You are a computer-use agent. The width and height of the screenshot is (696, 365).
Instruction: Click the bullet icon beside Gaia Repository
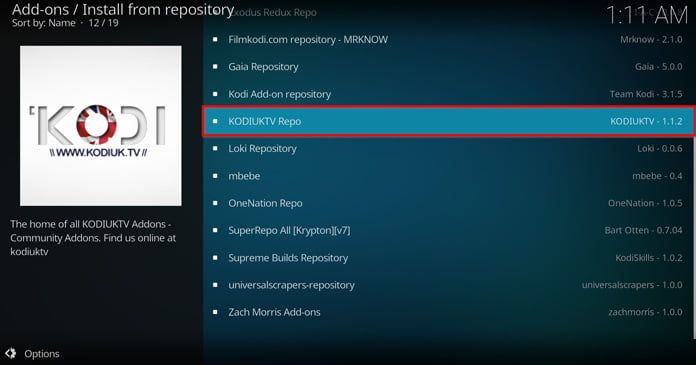pos(215,67)
